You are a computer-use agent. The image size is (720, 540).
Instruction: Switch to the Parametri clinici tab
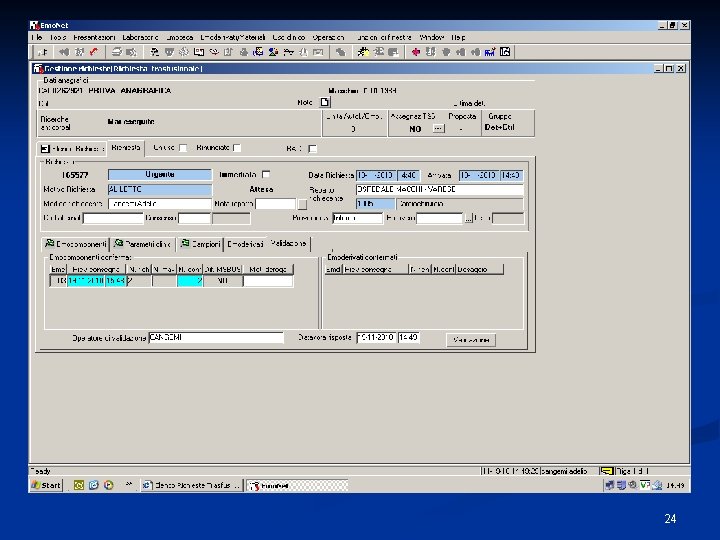[x=143, y=243]
